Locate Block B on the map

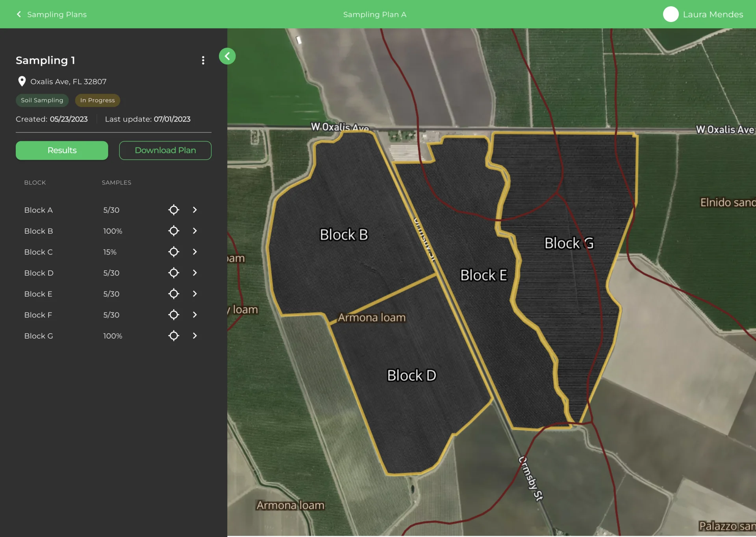174,231
